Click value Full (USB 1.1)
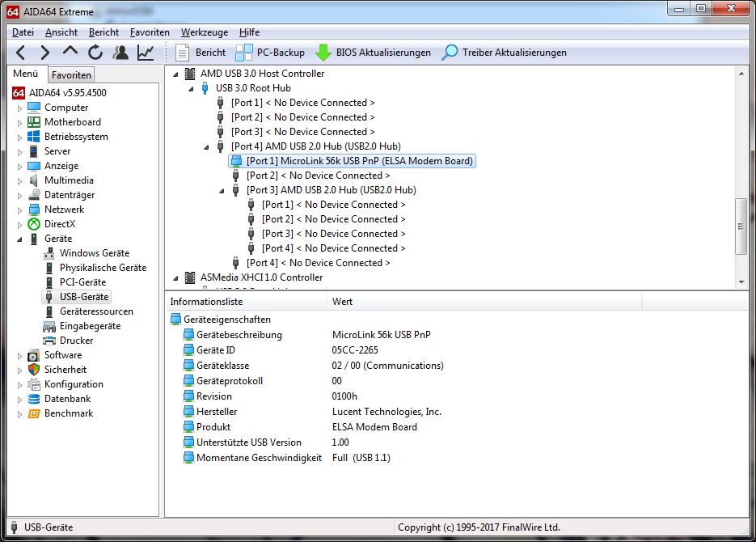The height and width of the screenshot is (542, 756). tap(361, 458)
